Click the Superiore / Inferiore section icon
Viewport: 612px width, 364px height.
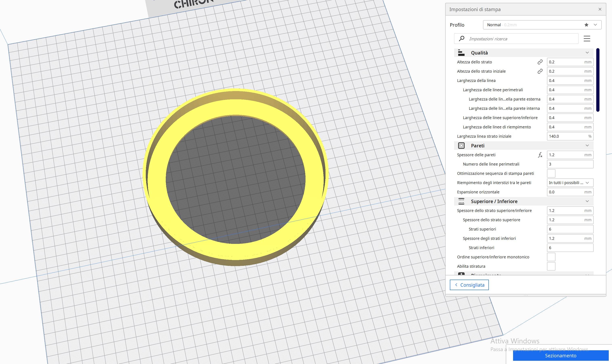click(x=461, y=201)
